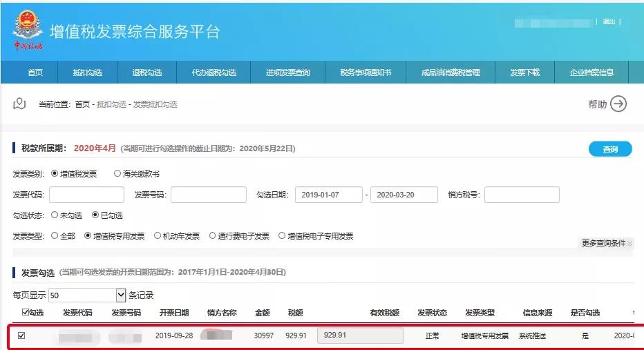
Task: Click the location pin icon beside 当前位置
Action: point(19,104)
